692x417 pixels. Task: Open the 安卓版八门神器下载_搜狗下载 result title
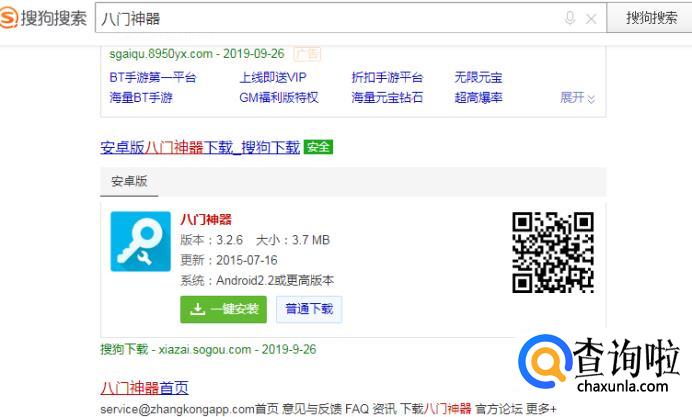click(x=200, y=147)
